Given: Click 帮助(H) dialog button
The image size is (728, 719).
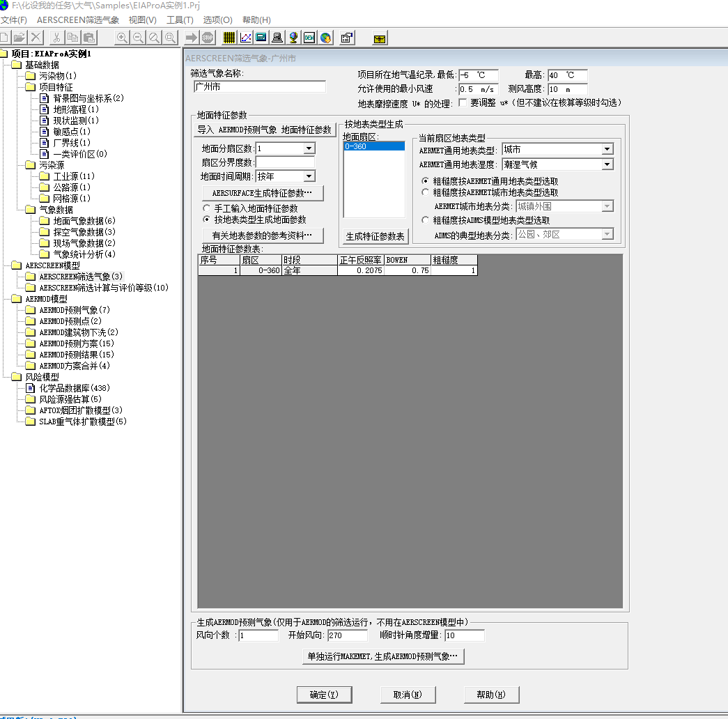Looking at the screenshot, I should tap(491, 695).
